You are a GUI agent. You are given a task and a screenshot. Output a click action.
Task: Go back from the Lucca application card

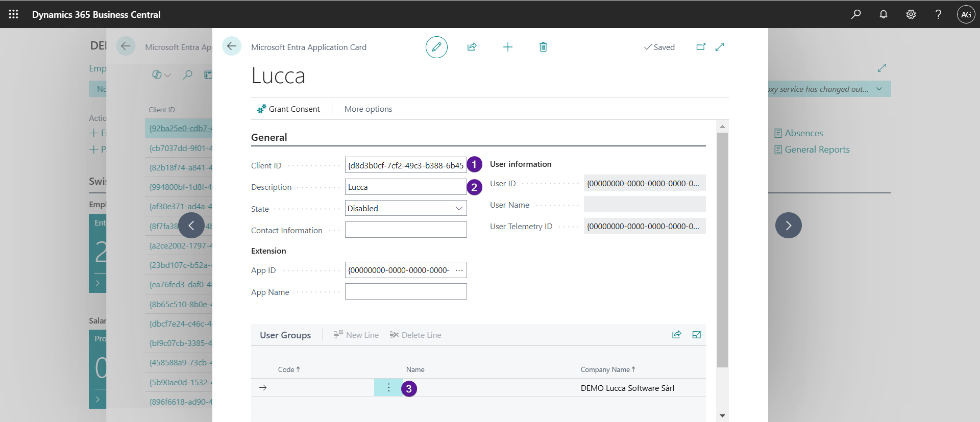pyautogui.click(x=232, y=46)
